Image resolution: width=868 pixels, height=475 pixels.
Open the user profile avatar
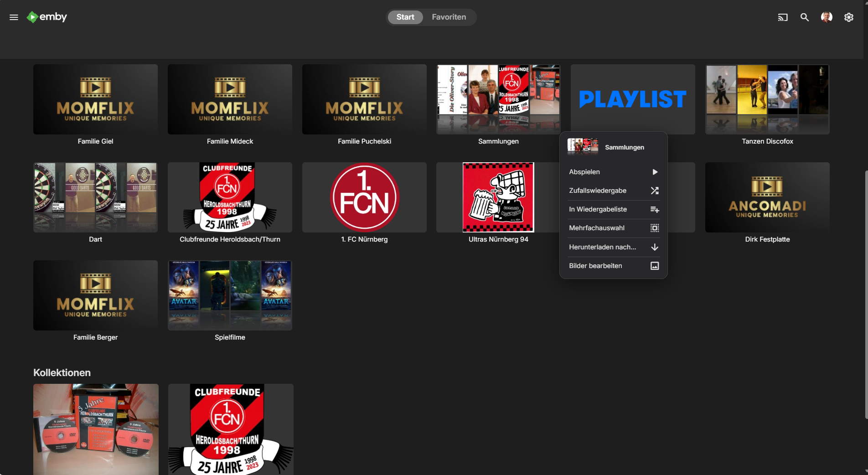point(827,17)
